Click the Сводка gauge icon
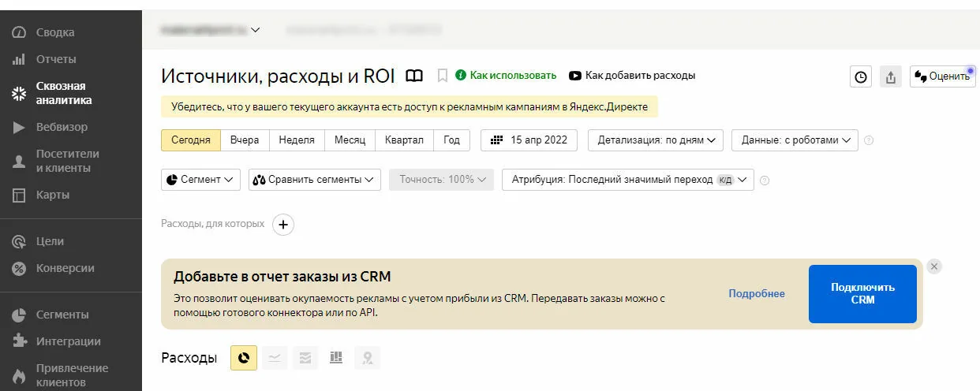This screenshot has width=980, height=391. coord(20,32)
